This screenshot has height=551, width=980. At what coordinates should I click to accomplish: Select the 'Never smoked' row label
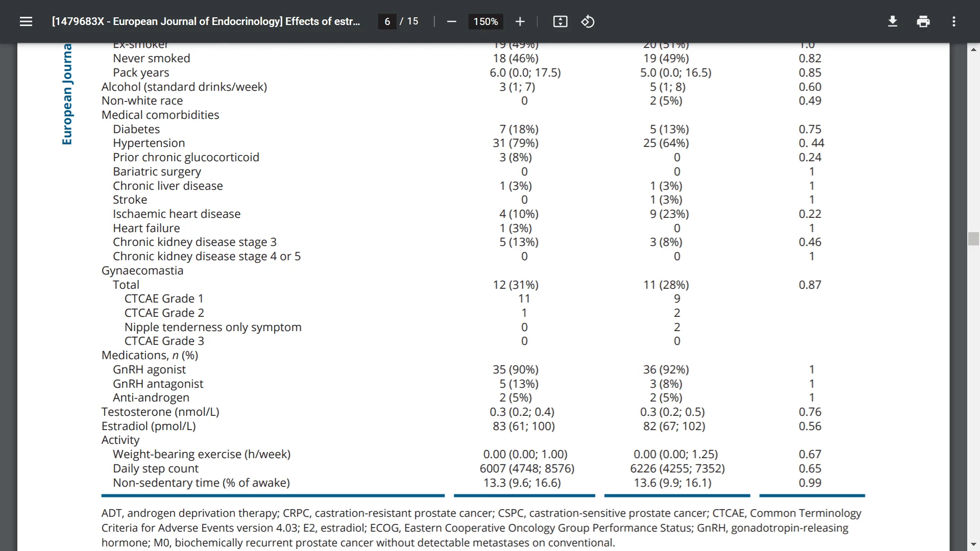pyautogui.click(x=152, y=58)
